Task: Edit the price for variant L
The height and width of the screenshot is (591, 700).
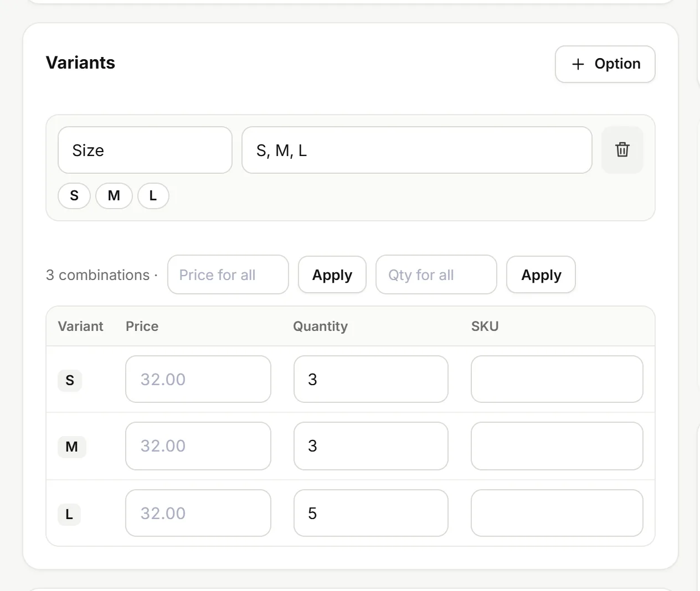Action: coord(198,513)
